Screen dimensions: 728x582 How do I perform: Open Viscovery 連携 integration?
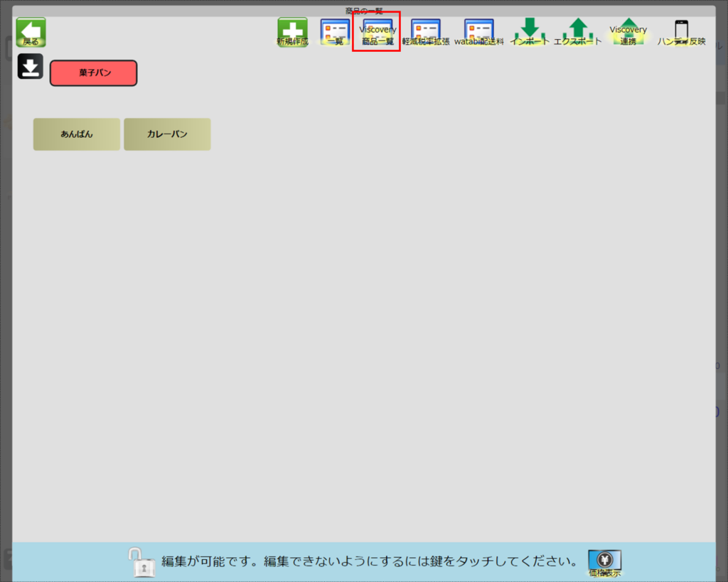628,33
